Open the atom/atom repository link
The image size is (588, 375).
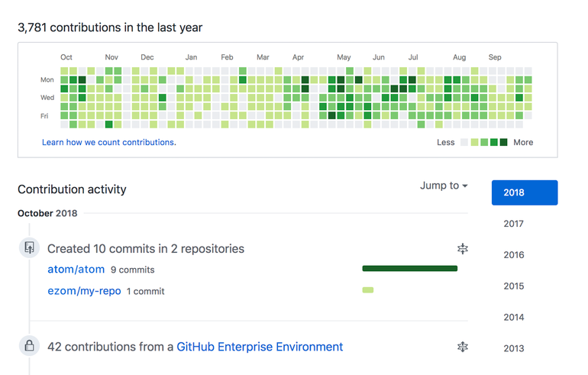tap(76, 270)
